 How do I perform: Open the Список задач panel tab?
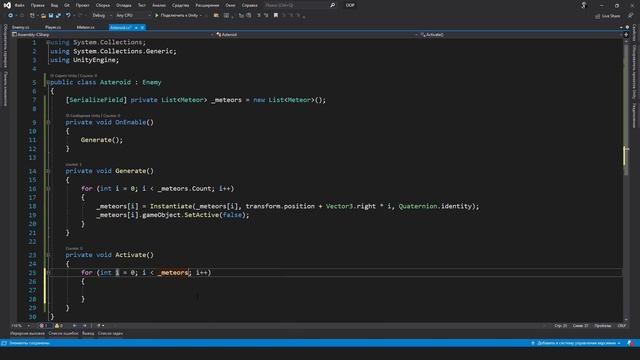point(110,333)
